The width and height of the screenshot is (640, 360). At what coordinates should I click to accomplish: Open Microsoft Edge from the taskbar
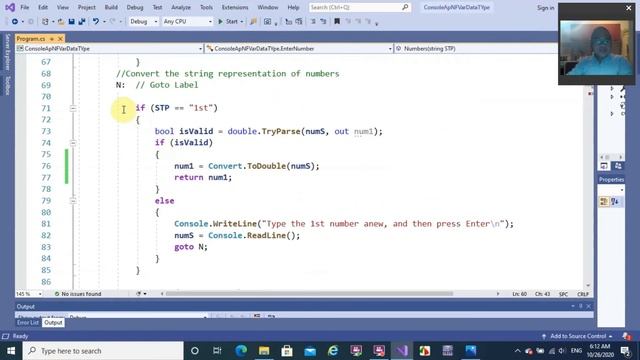coord(241,351)
